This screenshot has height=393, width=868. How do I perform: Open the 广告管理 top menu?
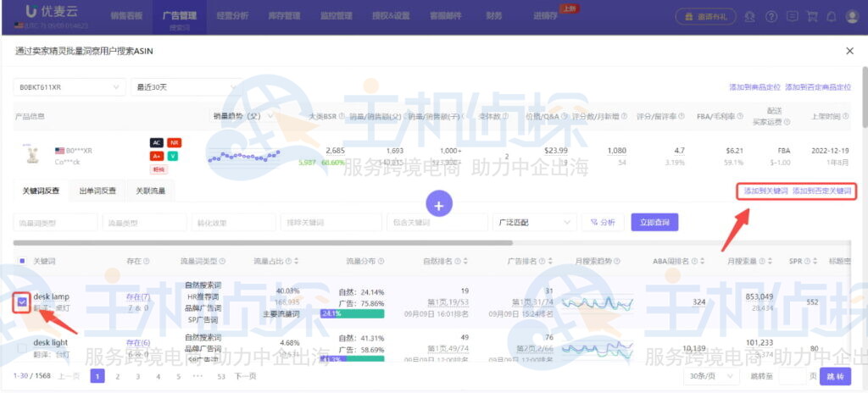pos(180,16)
